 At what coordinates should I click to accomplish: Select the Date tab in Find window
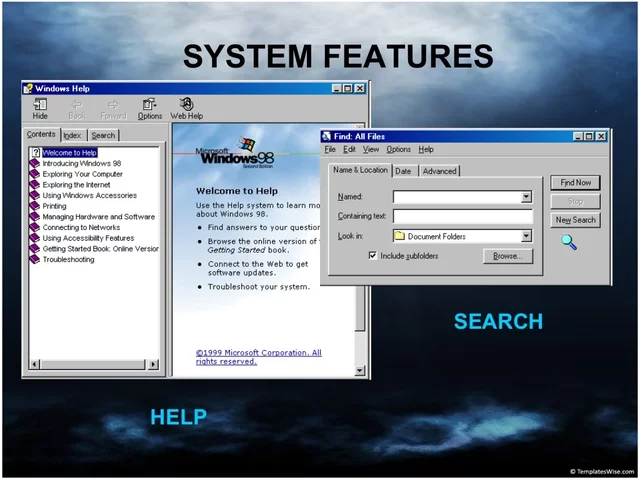click(x=403, y=171)
